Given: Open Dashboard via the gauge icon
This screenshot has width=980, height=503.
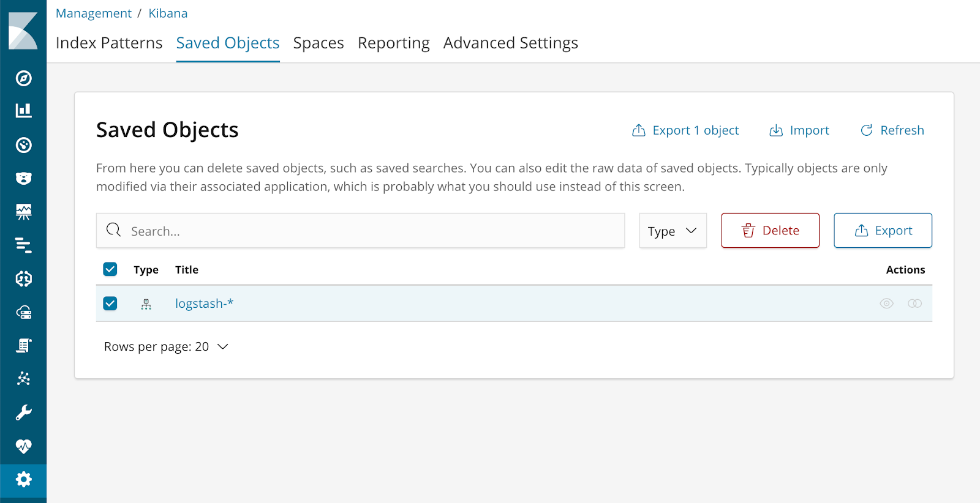Looking at the screenshot, I should point(23,145).
